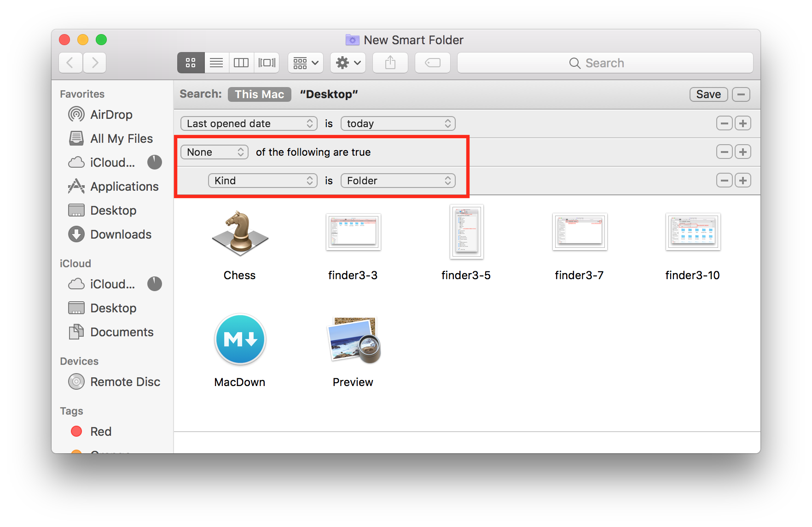812x527 pixels.
Task: Switch to icon view
Action: point(191,63)
